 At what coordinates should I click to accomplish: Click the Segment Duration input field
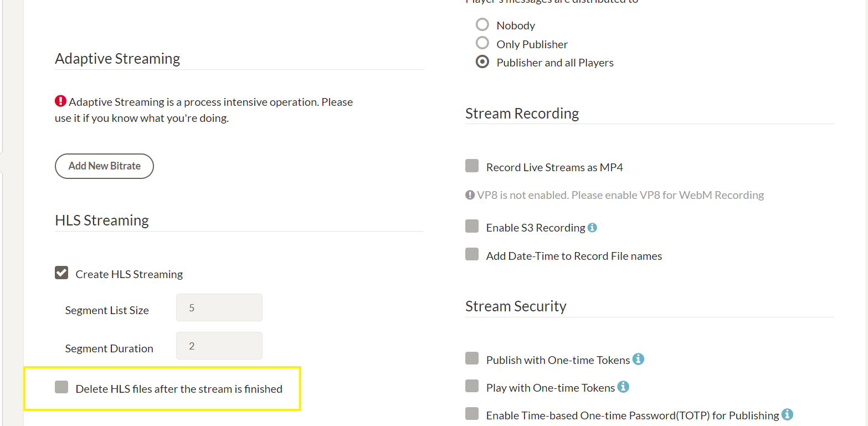pyautogui.click(x=219, y=346)
